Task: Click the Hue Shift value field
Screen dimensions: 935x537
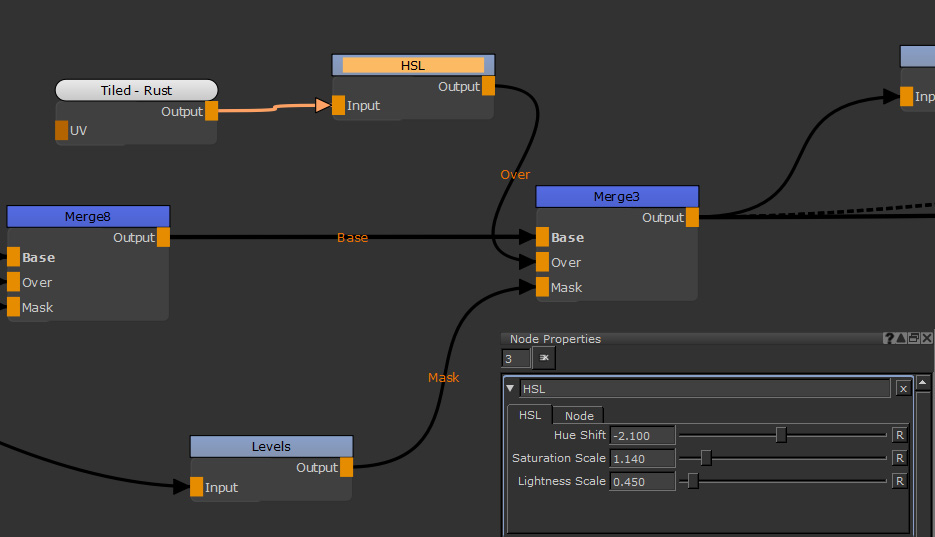Action: (x=642, y=435)
